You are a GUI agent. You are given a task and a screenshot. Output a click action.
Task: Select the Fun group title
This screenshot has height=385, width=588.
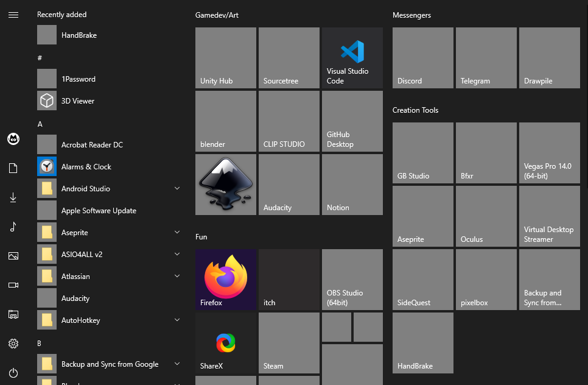tap(201, 237)
